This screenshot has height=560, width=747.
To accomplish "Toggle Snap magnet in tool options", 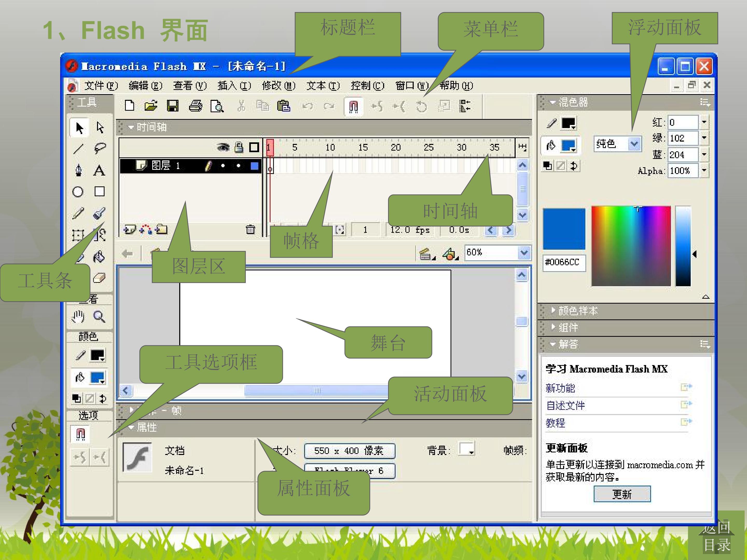I will pos(80,434).
